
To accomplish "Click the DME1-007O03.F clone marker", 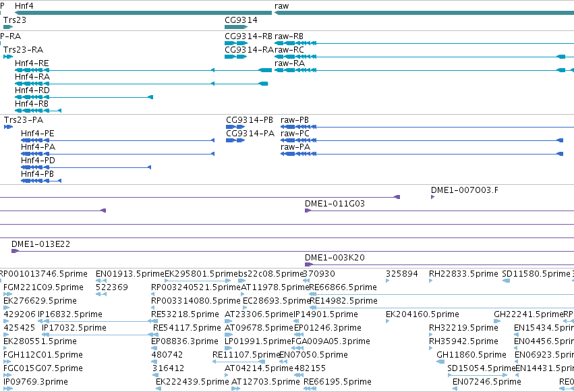I will [433, 197].
